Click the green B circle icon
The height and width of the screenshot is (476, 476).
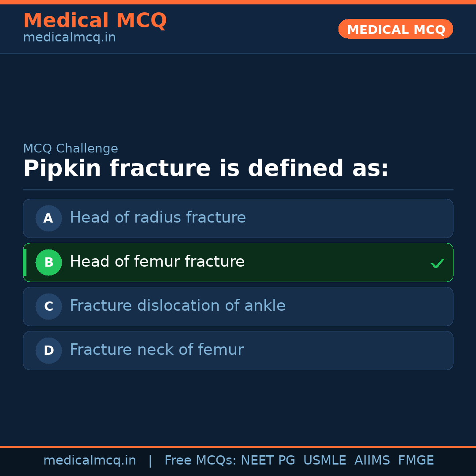click(x=48, y=262)
